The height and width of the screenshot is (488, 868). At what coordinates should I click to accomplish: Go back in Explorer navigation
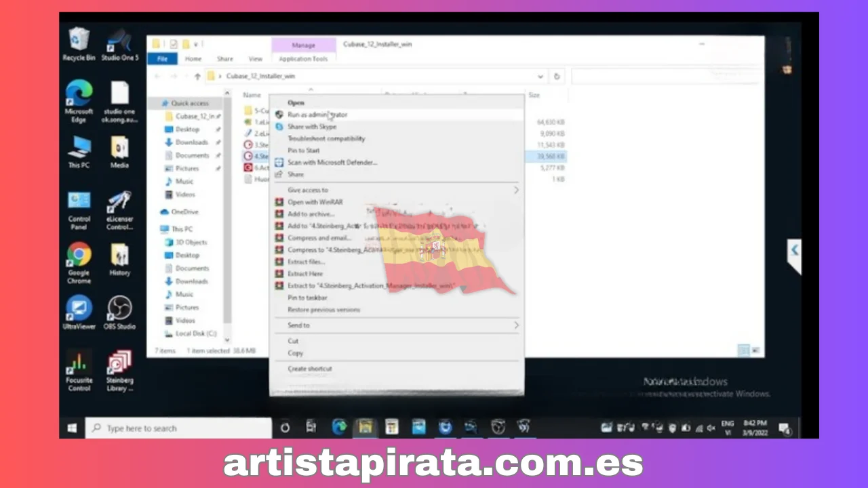[157, 77]
